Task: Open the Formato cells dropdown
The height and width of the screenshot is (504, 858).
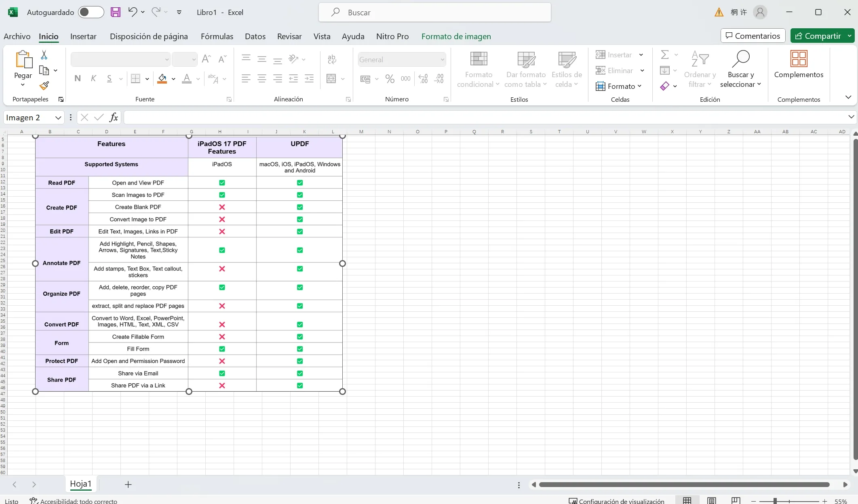Action: [618, 86]
